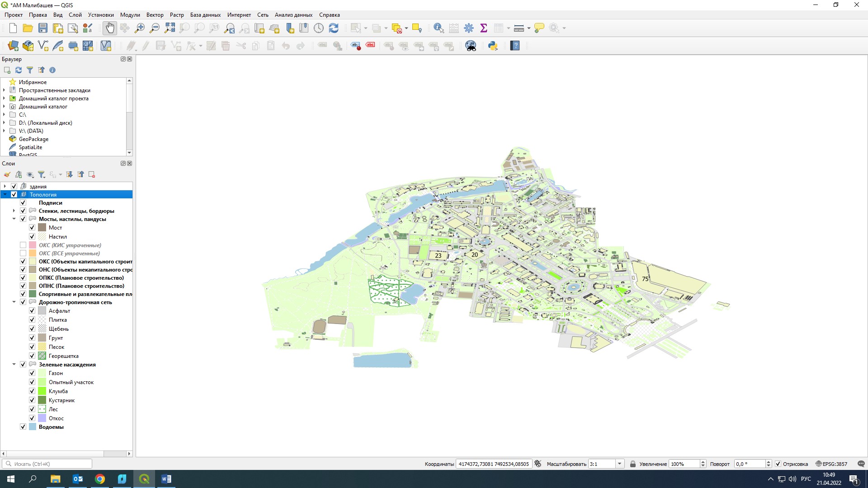Click the Identify Features tool
This screenshot has width=868, height=488.
point(438,28)
